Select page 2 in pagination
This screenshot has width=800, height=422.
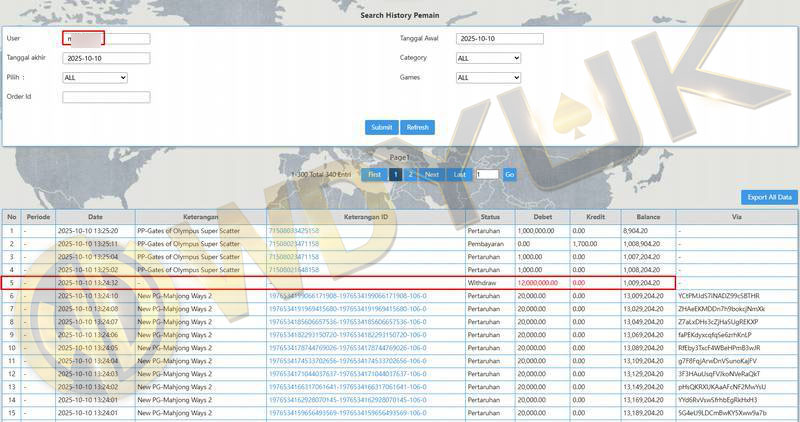click(410, 174)
